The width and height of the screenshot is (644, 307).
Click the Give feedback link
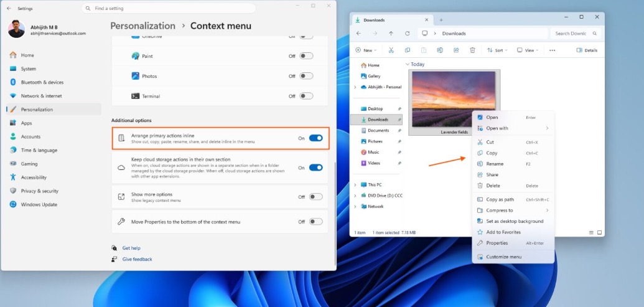[x=137, y=259]
